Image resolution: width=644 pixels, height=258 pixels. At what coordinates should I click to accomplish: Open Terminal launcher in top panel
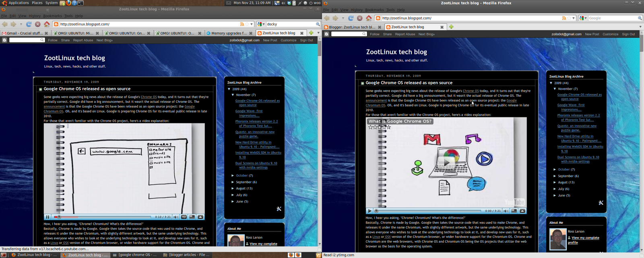[80, 3]
